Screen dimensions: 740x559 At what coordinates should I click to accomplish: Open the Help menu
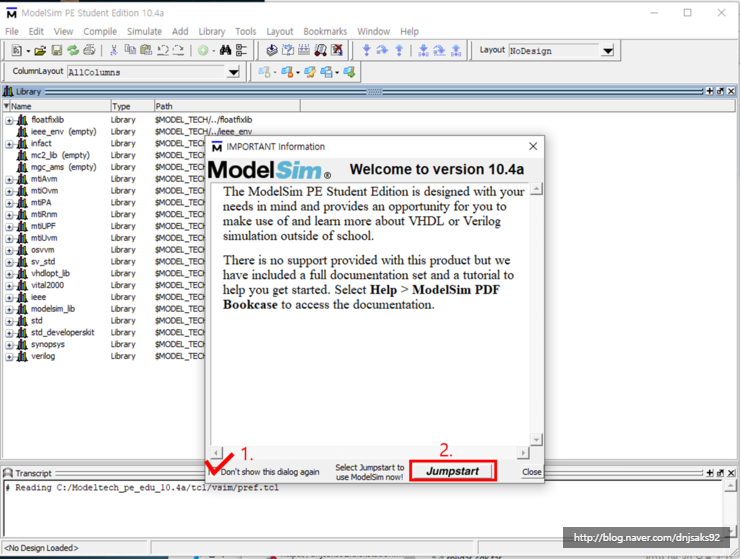tap(409, 32)
